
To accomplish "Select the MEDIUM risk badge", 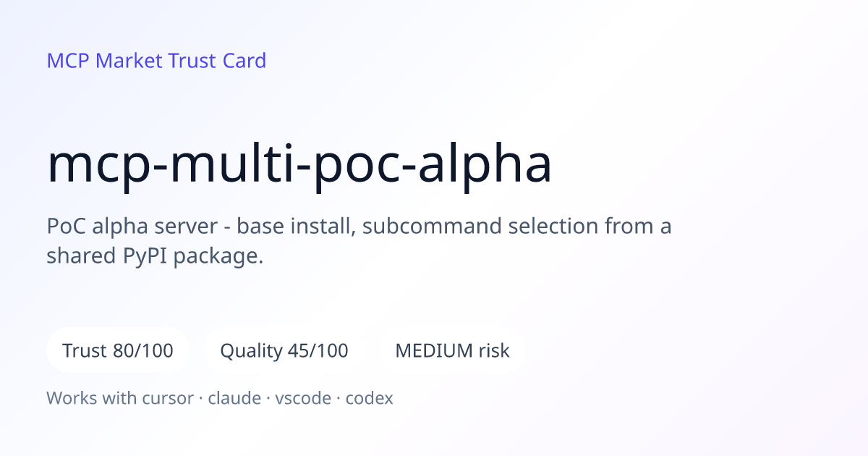I will point(452,351).
